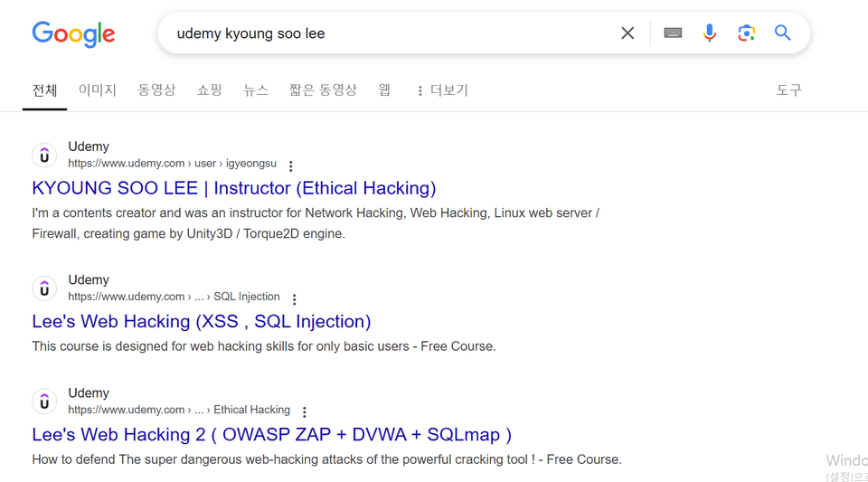Image resolution: width=868 pixels, height=482 pixels.
Task: Click Udemy favicon beside SQL Injection result
Action: pos(44,288)
